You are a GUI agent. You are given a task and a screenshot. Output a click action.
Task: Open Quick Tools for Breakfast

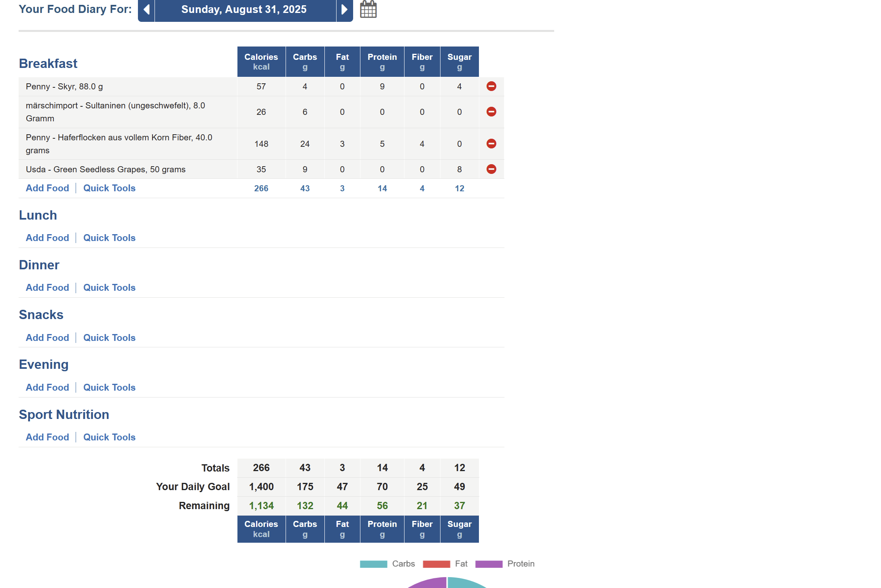tap(109, 188)
